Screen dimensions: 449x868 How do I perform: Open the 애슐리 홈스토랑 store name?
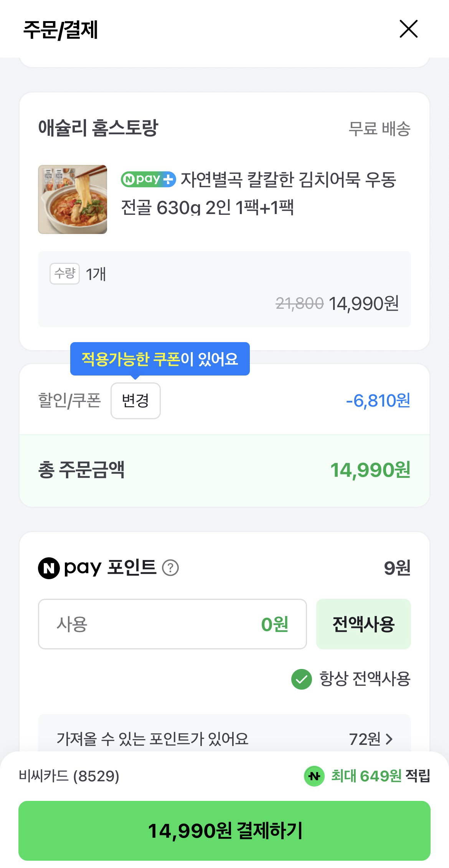[x=98, y=128]
